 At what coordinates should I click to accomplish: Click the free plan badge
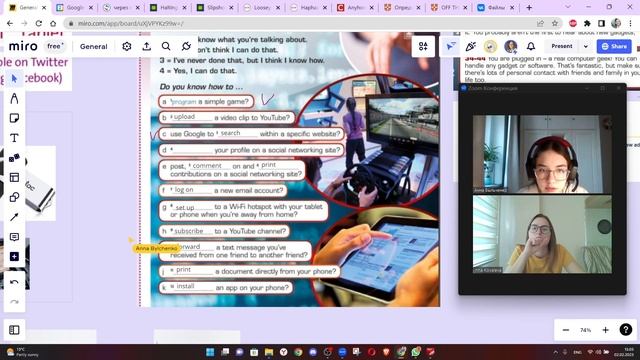(55, 46)
